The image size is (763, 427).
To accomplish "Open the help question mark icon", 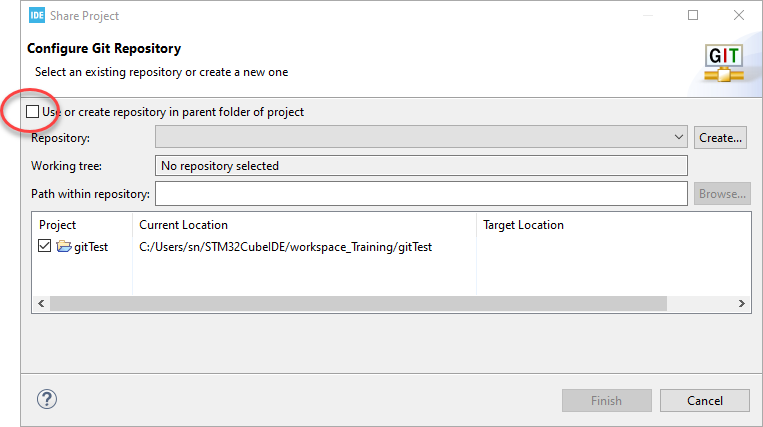I will click(47, 399).
